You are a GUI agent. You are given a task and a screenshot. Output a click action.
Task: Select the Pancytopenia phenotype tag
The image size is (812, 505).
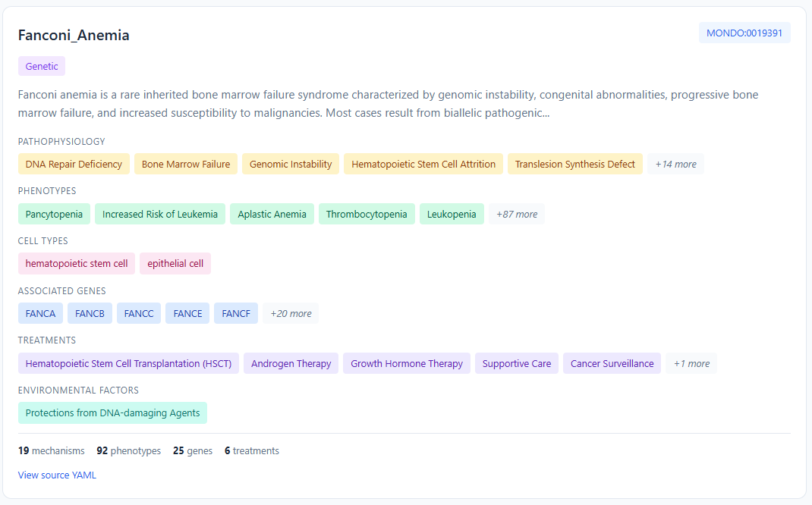click(x=54, y=215)
